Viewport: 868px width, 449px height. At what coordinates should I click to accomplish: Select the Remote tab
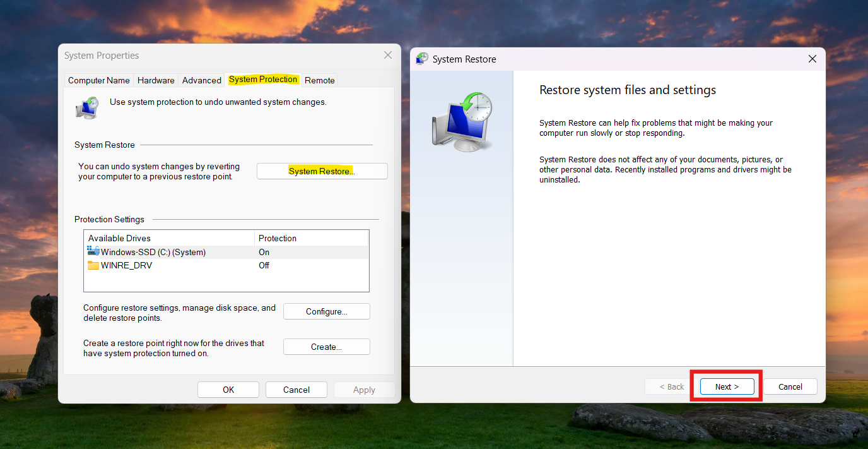coord(319,80)
